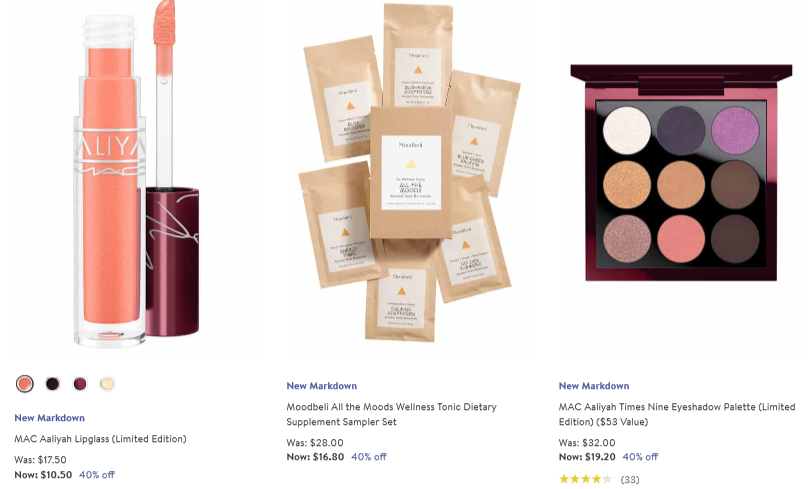Viewport: 811px width, 489px height.
Task: Click 40% off text beside $16.80
Action: [369, 457]
